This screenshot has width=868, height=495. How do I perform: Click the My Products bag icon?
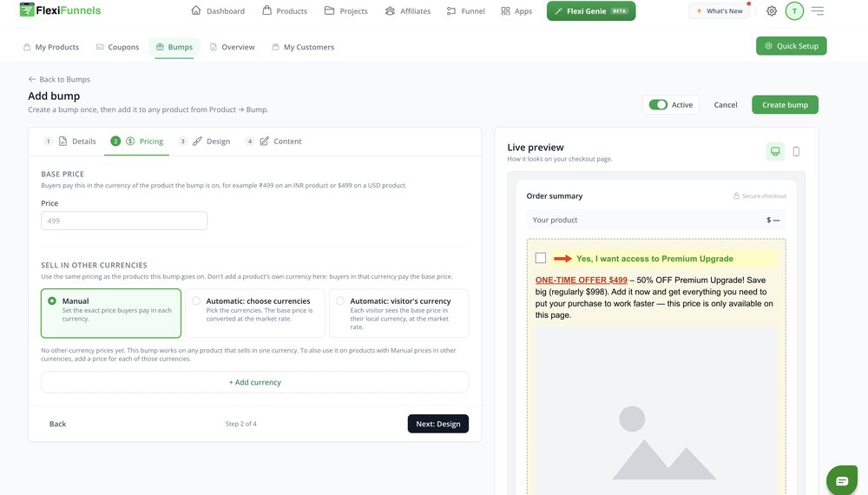point(27,47)
